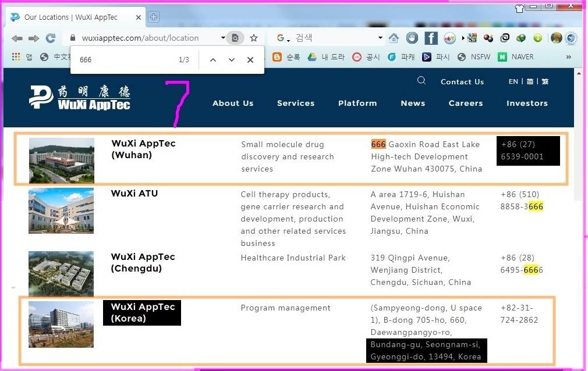Open the Platform menu
Viewport: 588px width, 371px height.
click(x=357, y=103)
